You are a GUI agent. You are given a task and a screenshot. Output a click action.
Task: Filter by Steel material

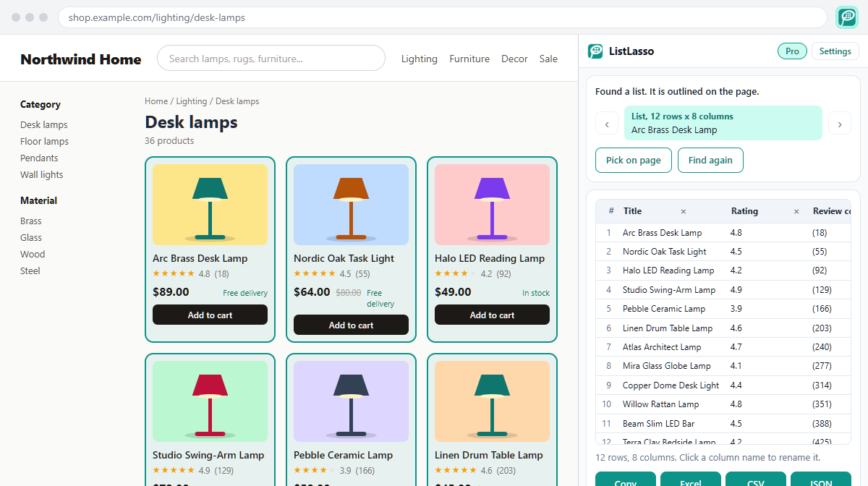tap(30, 270)
